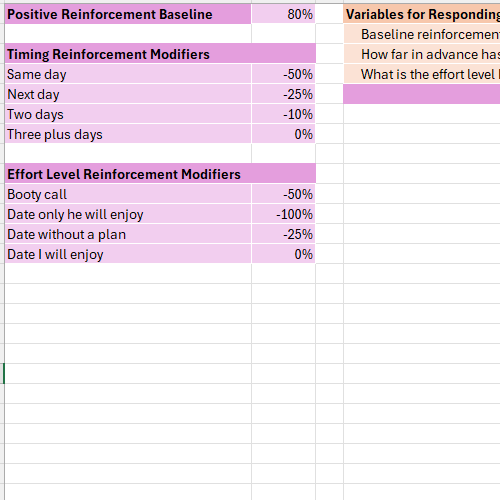Select the purple cell below the effort level question

pos(422,94)
